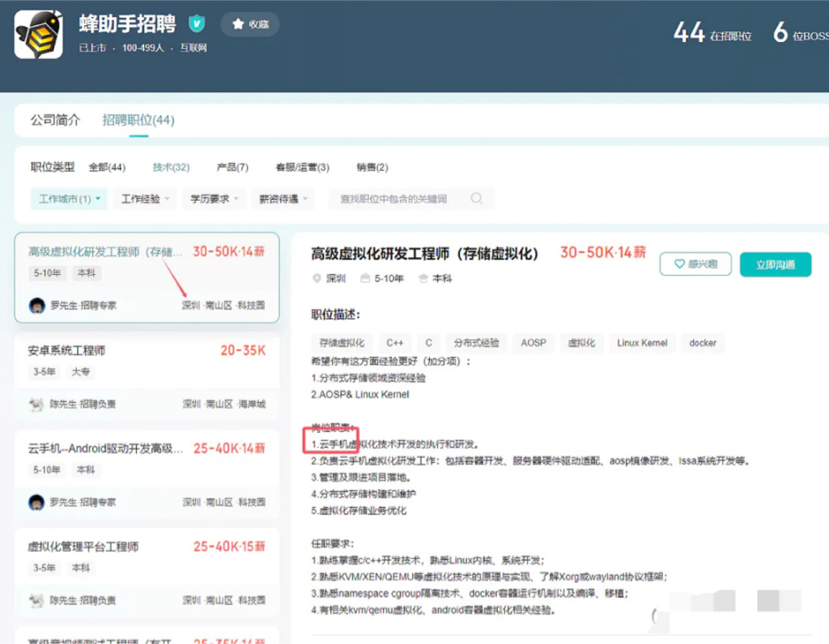Click the search magnifier icon
Viewport: 829px width, 644px height.
(x=476, y=198)
